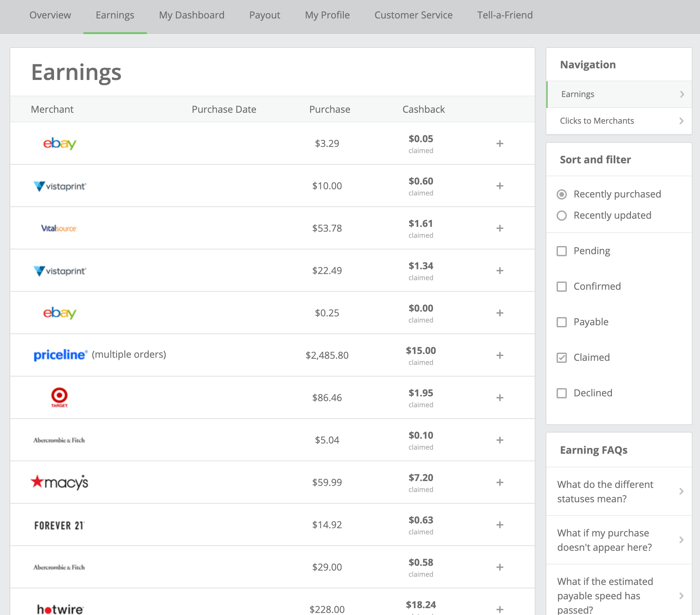The width and height of the screenshot is (700, 615).
Task: Expand the Macy's $59.99 row with plus icon
Action: point(500,482)
